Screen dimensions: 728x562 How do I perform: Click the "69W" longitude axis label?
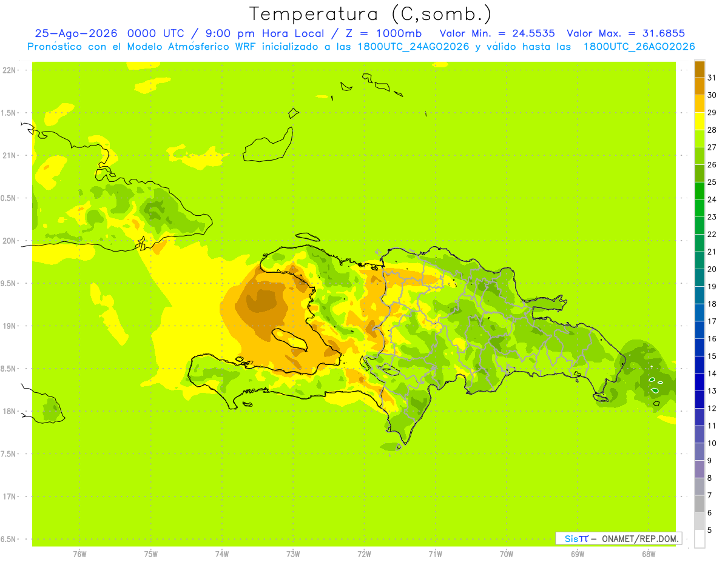pyautogui.click(x=578, y=554)
